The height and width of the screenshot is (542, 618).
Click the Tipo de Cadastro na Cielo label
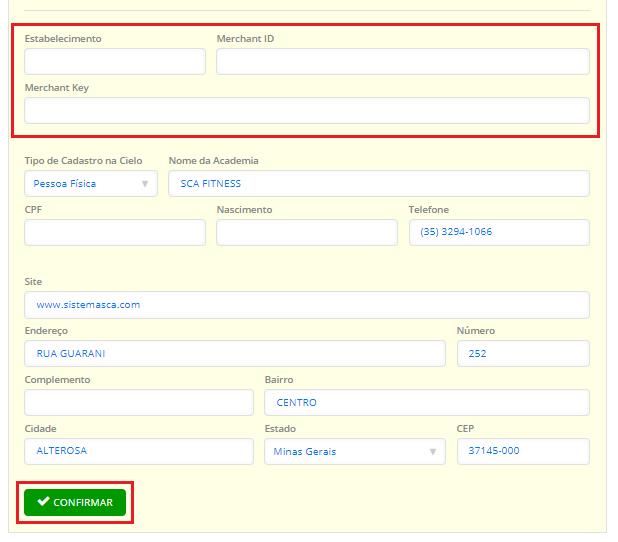click(84, 160)
